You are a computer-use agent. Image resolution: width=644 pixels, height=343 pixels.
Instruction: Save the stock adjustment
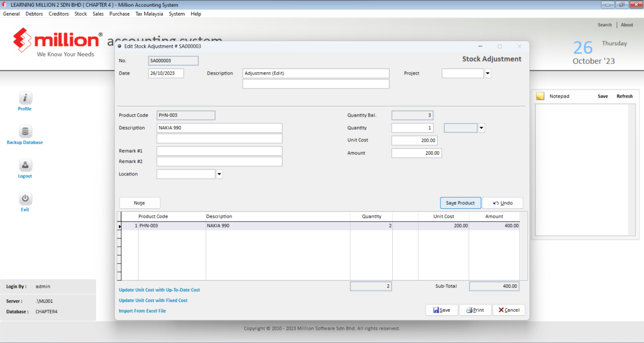coord(441,310)
